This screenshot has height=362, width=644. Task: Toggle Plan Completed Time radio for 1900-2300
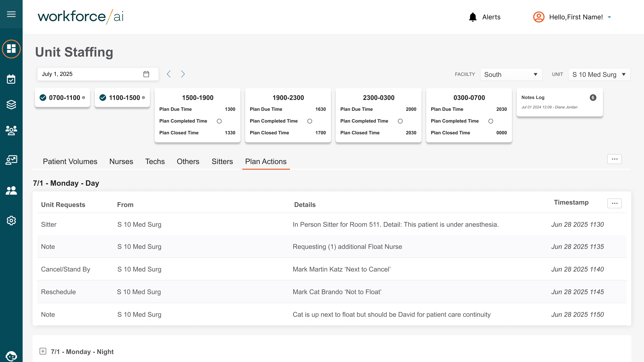pos(310,121)
